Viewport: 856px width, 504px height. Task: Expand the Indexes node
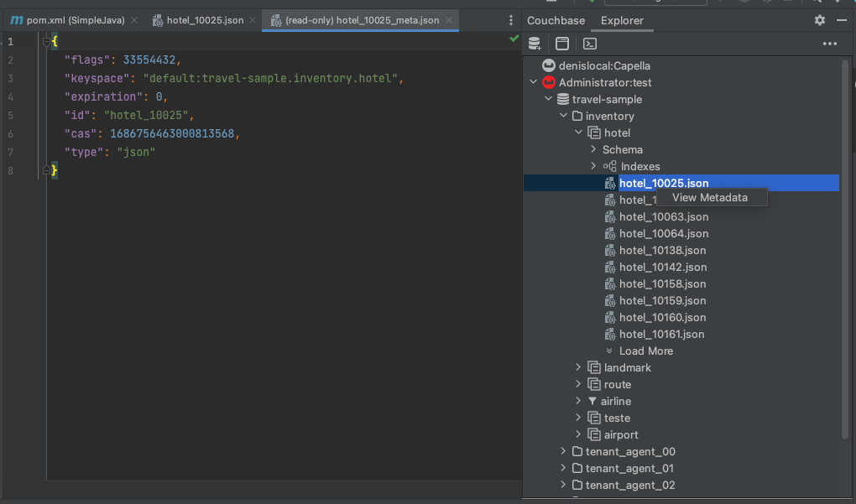click(x=593, y=166)
